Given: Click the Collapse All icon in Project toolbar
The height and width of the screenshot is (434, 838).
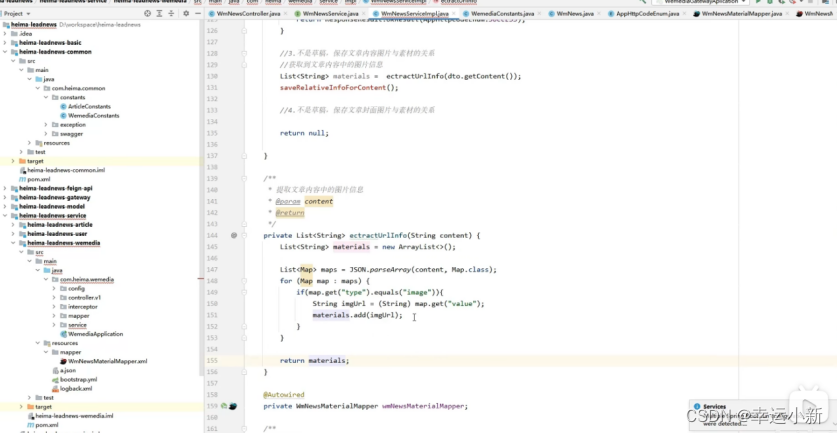Looking at the screenshot, I should pos(172,13).
